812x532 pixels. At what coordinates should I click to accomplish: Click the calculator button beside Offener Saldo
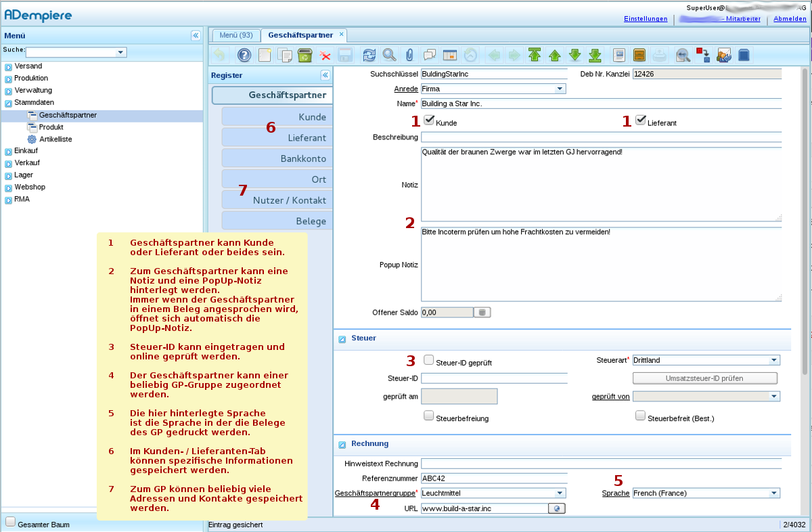pos(482,312)
